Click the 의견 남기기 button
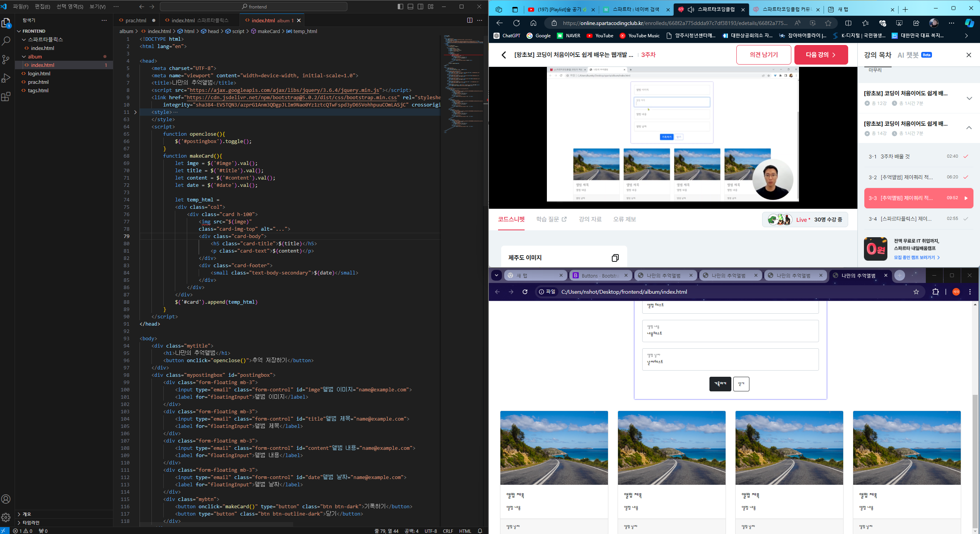 [x=764, y=55]
